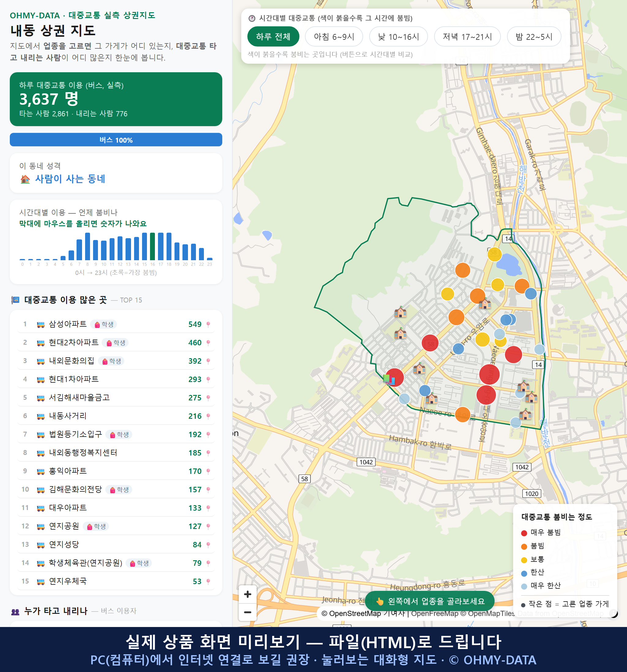Open the 홍익아파트 list row
This screenshot has width=627, height=672.
coord(116,471)
